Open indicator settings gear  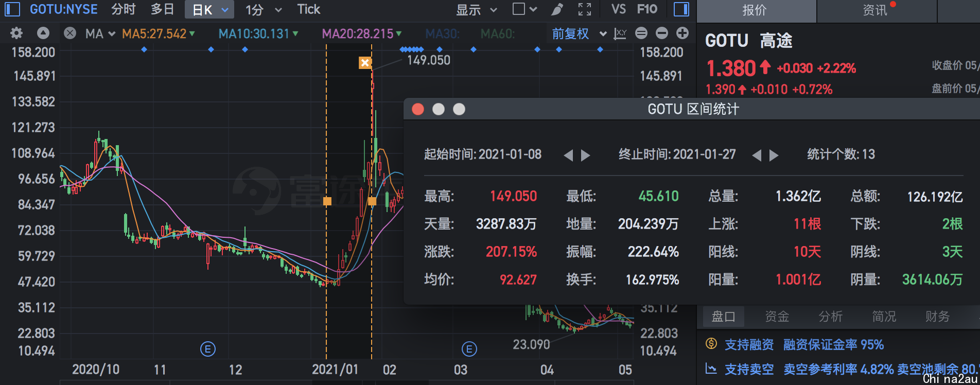pyautogui.click(x=16, y=33)
